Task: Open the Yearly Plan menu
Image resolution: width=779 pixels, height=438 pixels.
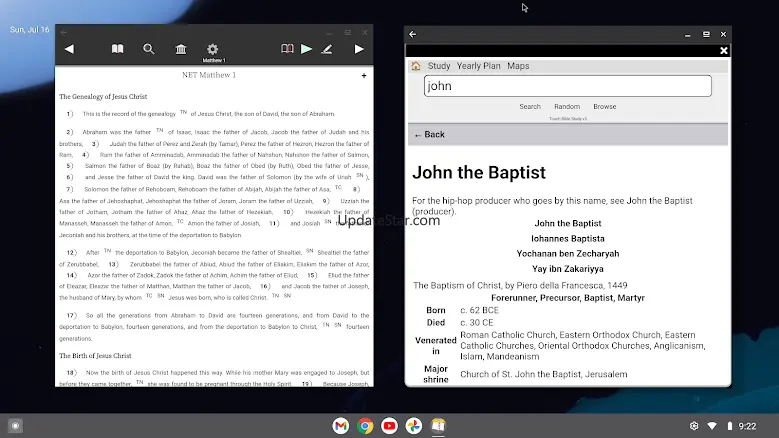Action: pos(478,66)
